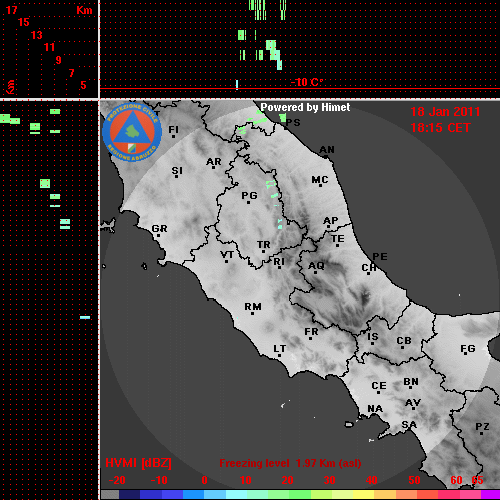Click the "IS" city label on the map
Screen dimensions: 500x500
[x=373, y=337]
